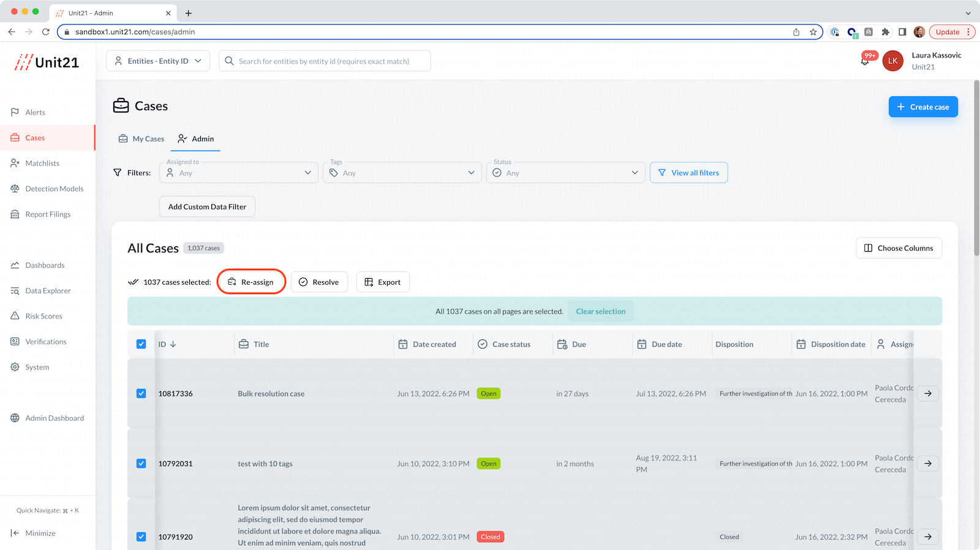Screen dimensions: 980x550
Task: Click the Chrome Update button
Action: tap(952, 32)
